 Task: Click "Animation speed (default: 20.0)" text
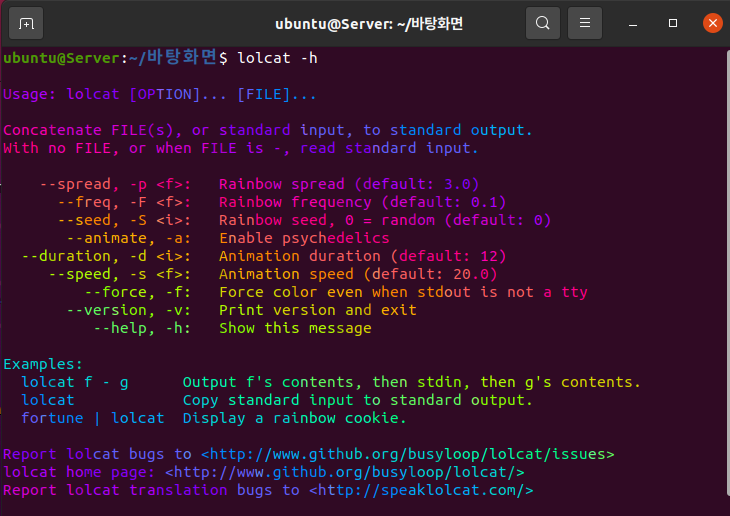tap(358, 274)
